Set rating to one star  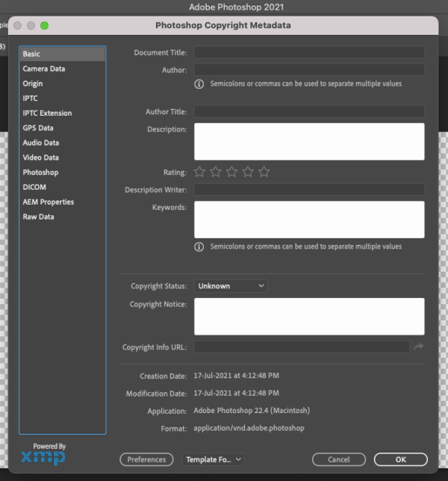coord(199,172)
